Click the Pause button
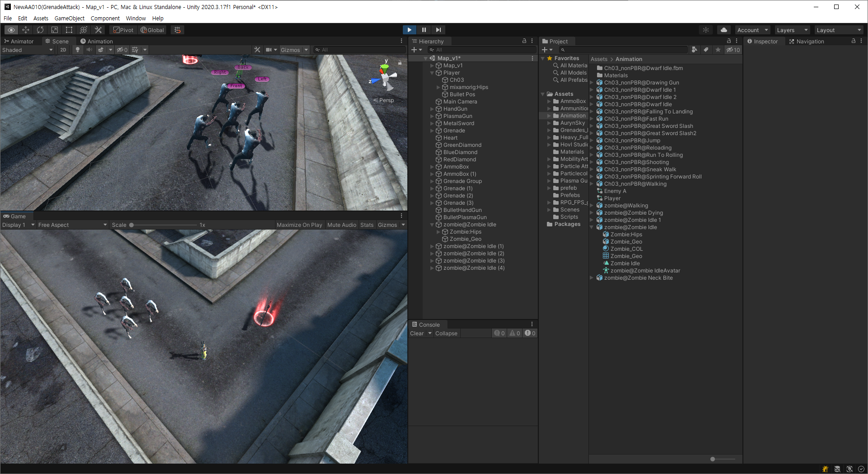The width and height of the screenshot is (868, 474). click(424, 30)
